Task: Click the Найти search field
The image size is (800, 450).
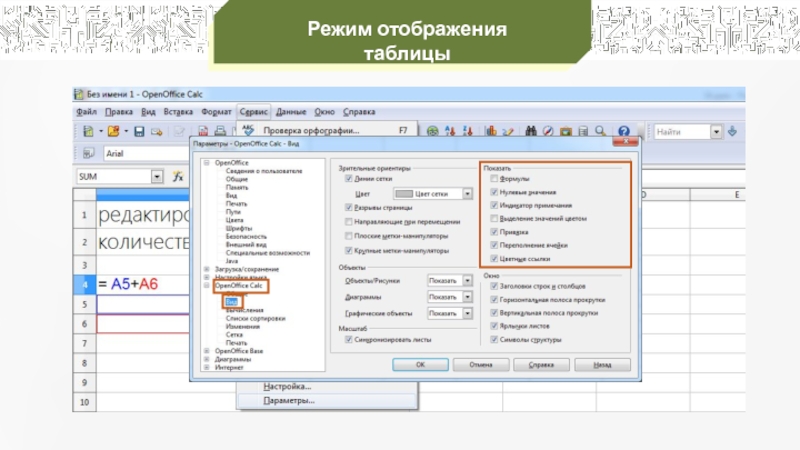Action: coord(680,132)
